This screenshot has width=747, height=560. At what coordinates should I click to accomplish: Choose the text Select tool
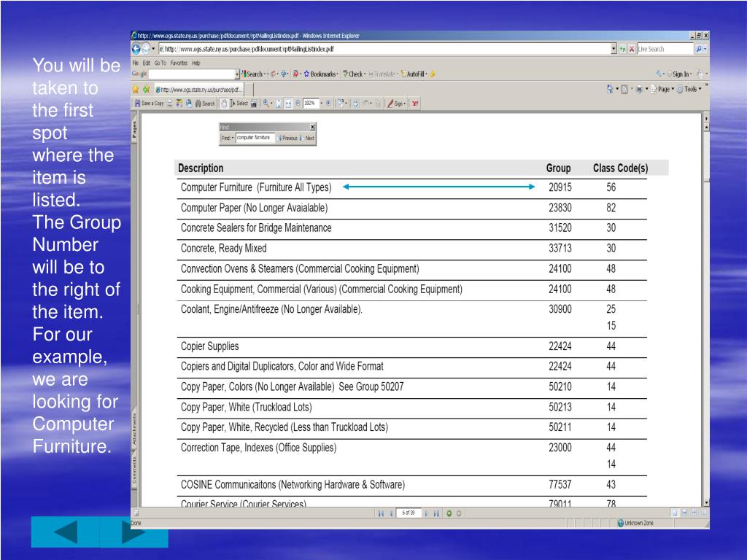click(x=239, y=104)
